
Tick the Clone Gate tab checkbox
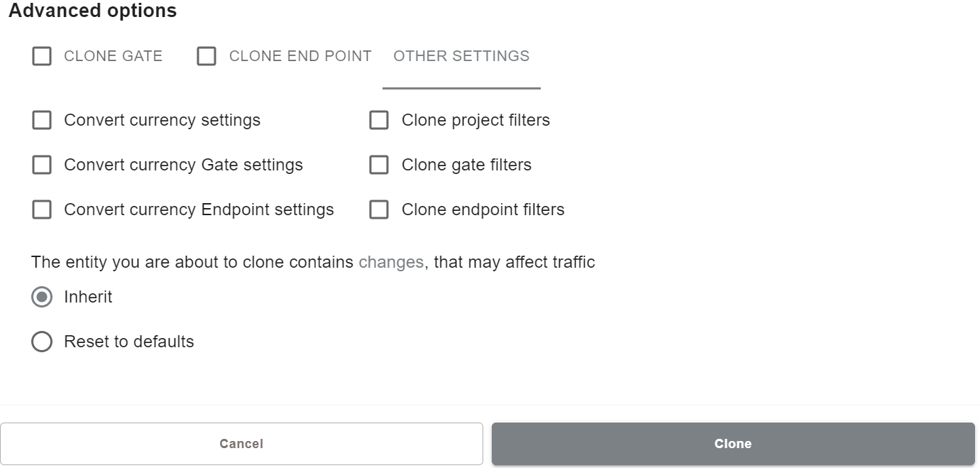(x=42, y=56)
